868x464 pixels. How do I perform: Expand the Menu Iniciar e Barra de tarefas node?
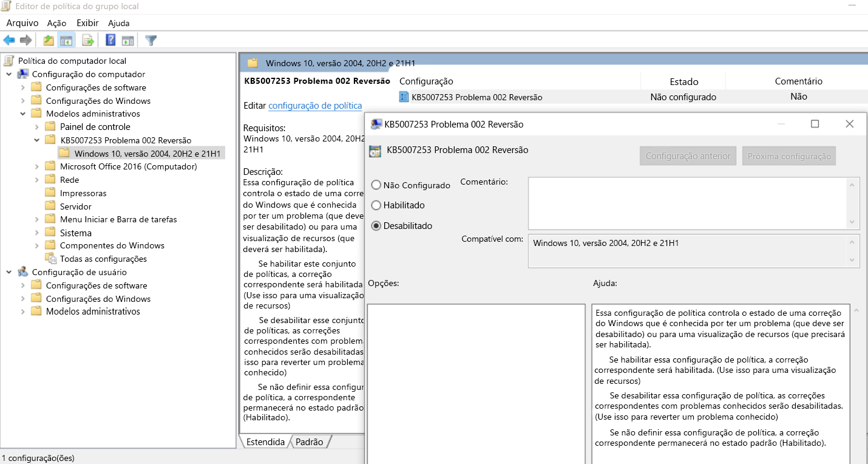coord(36,219)
